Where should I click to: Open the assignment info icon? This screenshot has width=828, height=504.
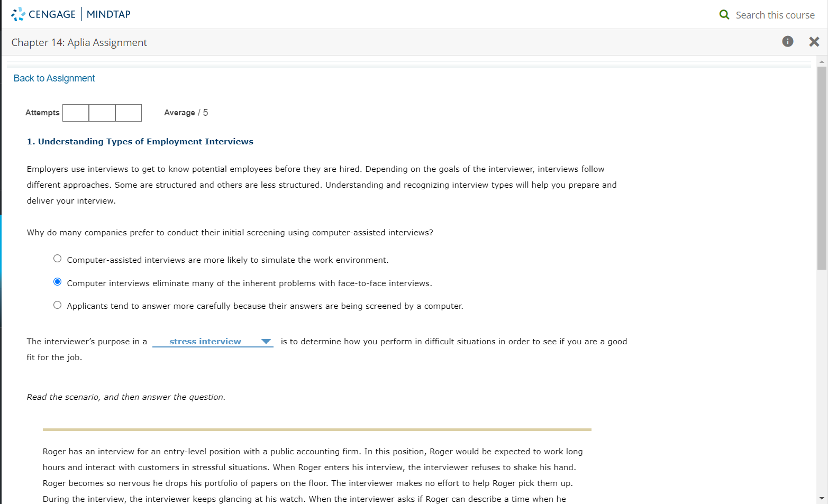pos(788,41)
